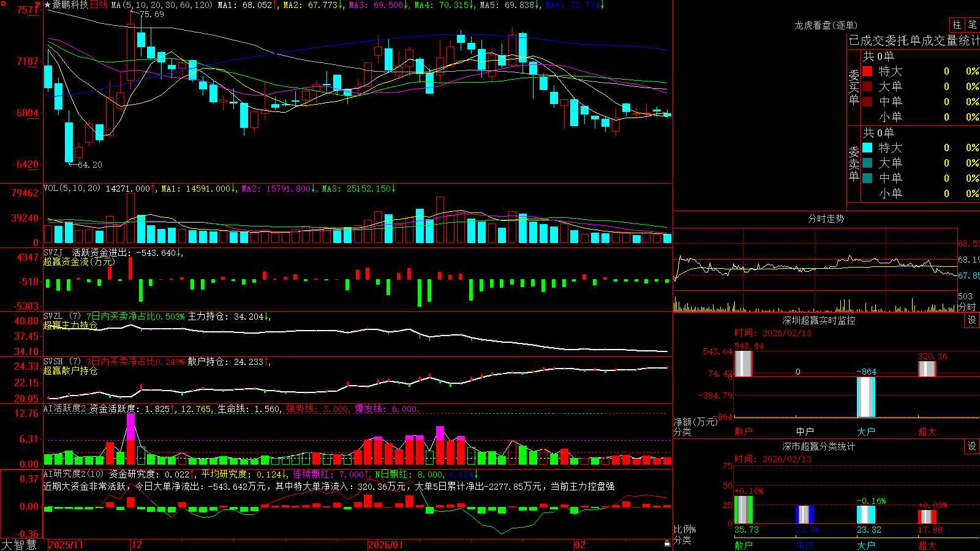
Task: Click the 64.20 low price annotation
Action: pyautogui.click(x=89, y=165)
